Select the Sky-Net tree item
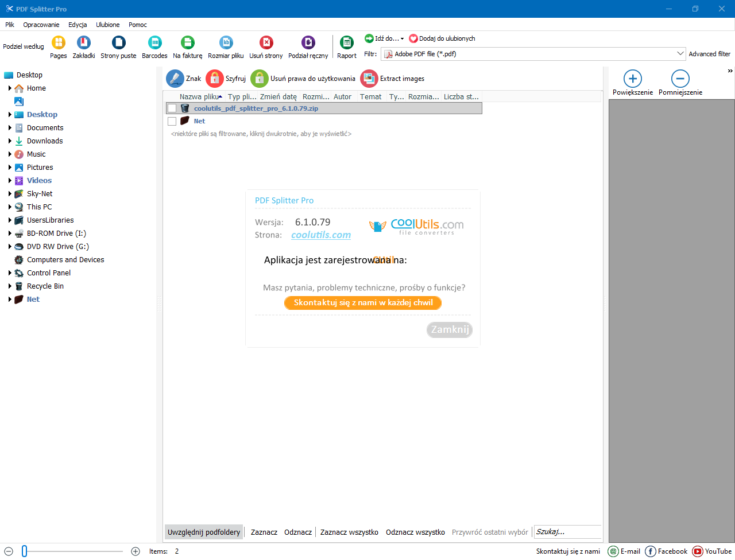 pyautogui.click(x=40, y=194)
